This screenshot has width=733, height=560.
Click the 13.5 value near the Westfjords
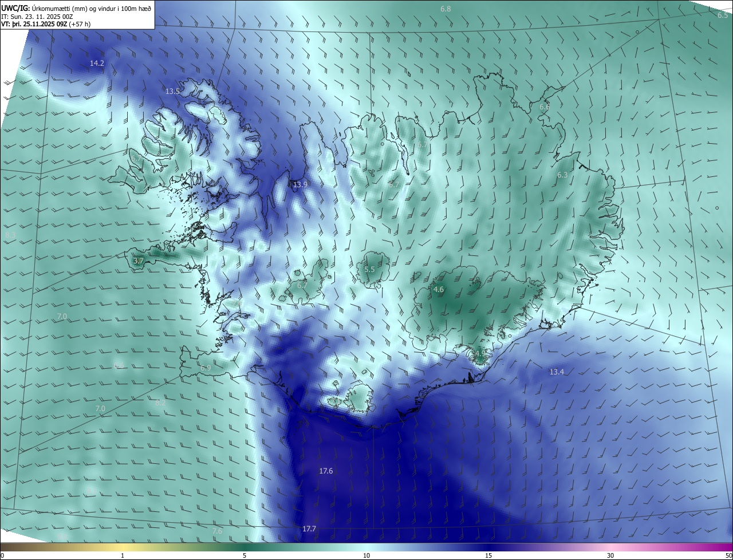coord(172,91)
